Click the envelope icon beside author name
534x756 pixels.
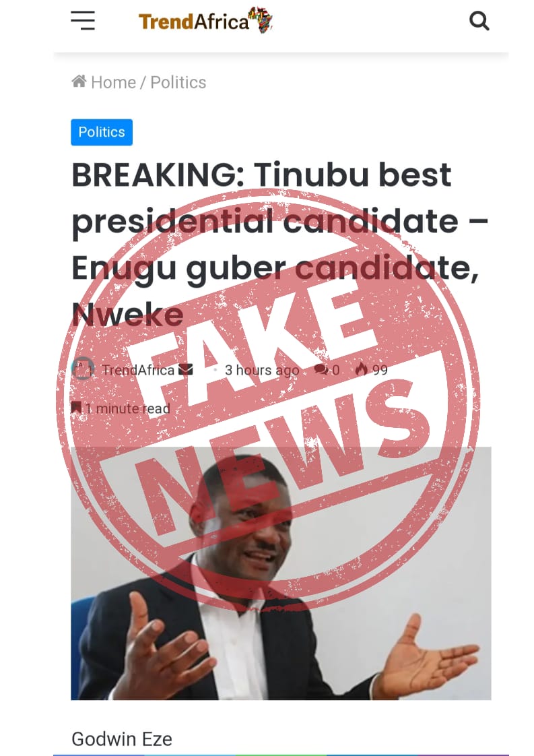(186, 369)
